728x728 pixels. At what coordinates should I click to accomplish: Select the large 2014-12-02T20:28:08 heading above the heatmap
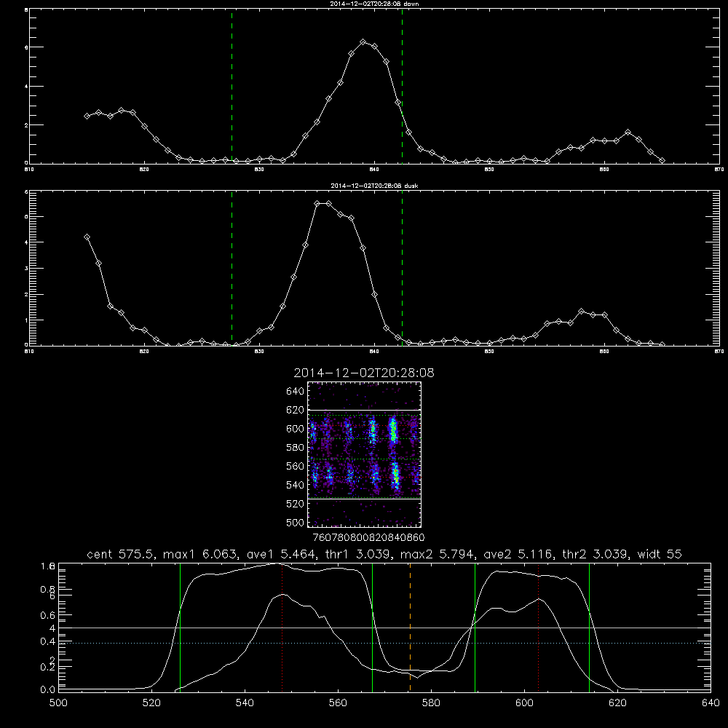364,373
